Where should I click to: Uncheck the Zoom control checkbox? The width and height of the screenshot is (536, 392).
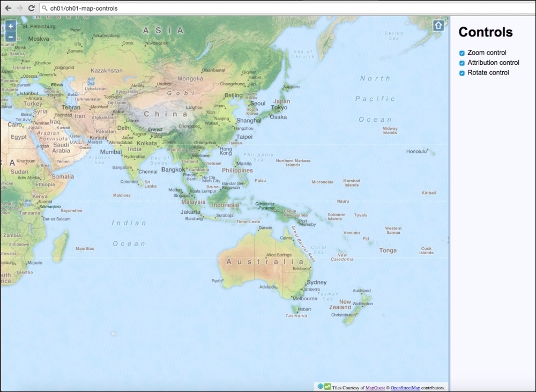click(x=461, y=53)
